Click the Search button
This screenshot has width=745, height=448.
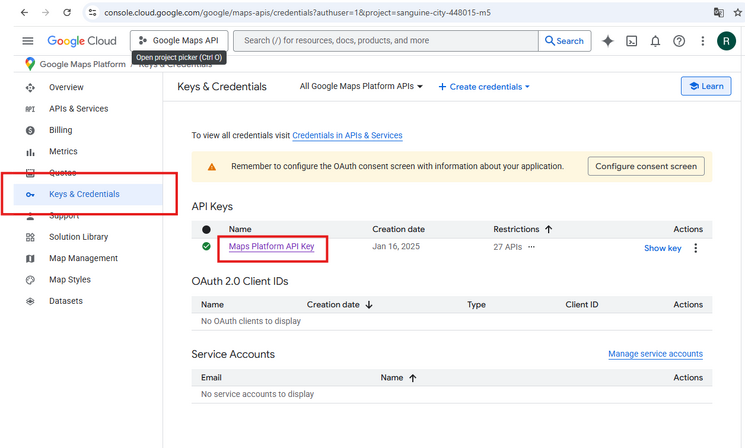pyautogui.click(x=564, y=41)
